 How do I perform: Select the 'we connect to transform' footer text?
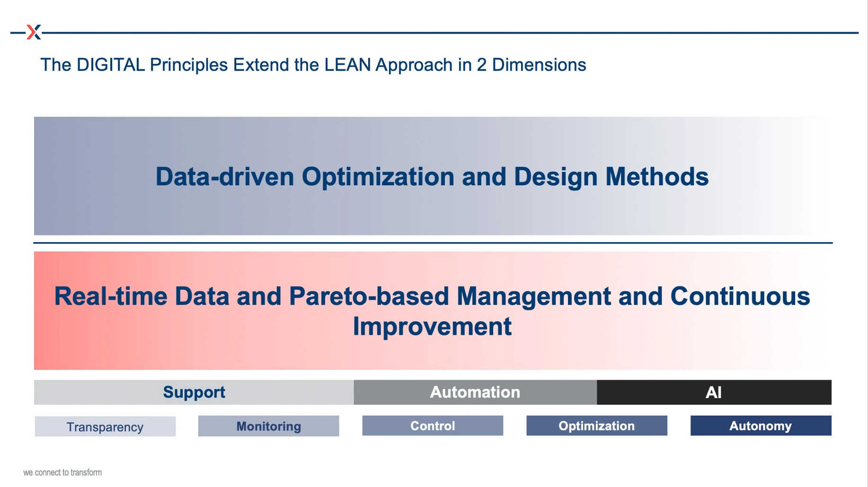pyautogui.click(x=62, y=472)
